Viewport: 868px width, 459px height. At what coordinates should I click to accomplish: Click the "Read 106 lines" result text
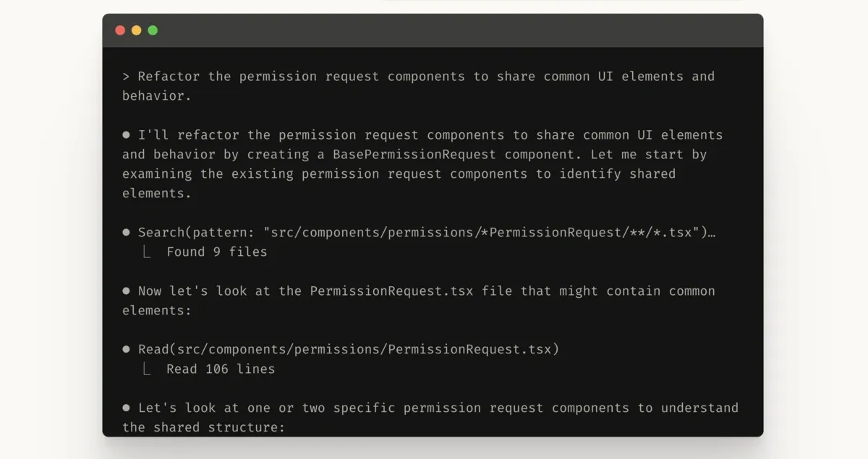tap(221, 369)
